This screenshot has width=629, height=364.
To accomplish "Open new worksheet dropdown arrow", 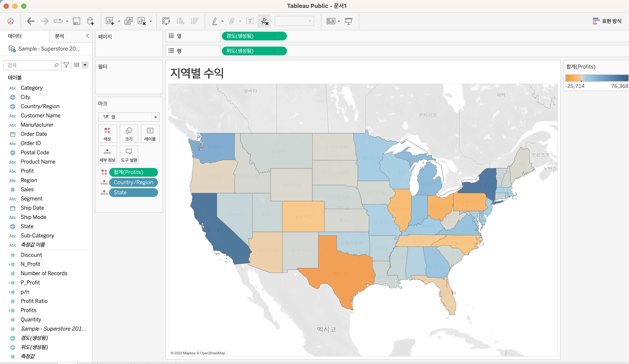I will tap(119, 22).
